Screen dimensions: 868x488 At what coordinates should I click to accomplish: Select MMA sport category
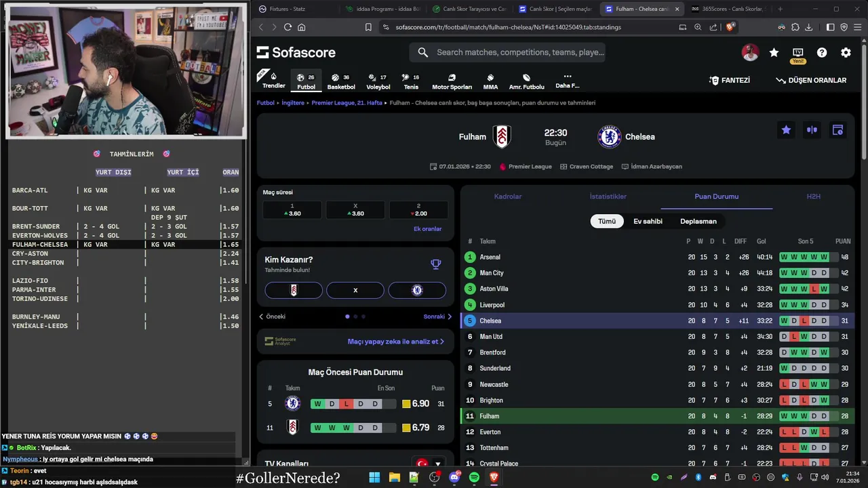(x=490, y=81)
